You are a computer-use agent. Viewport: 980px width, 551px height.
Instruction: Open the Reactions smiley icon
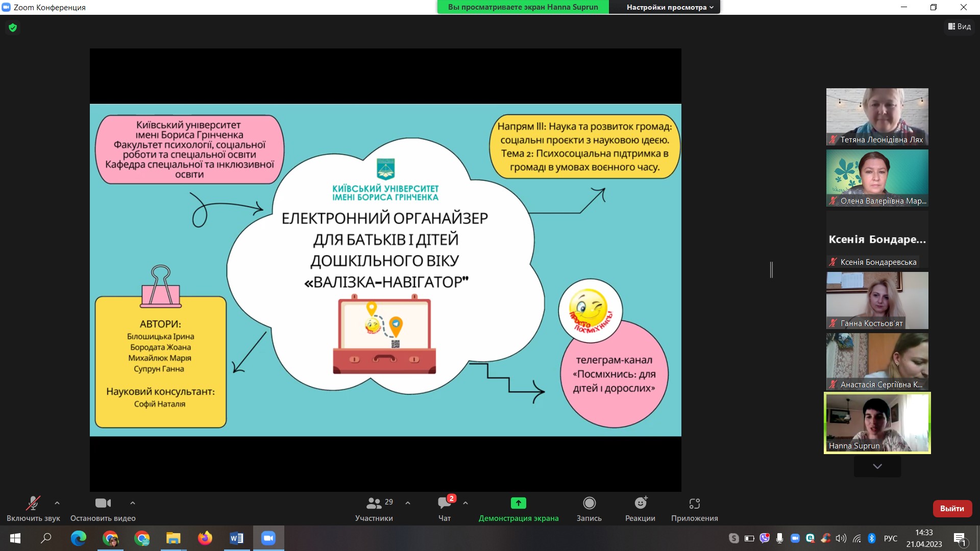coord(640,504)
